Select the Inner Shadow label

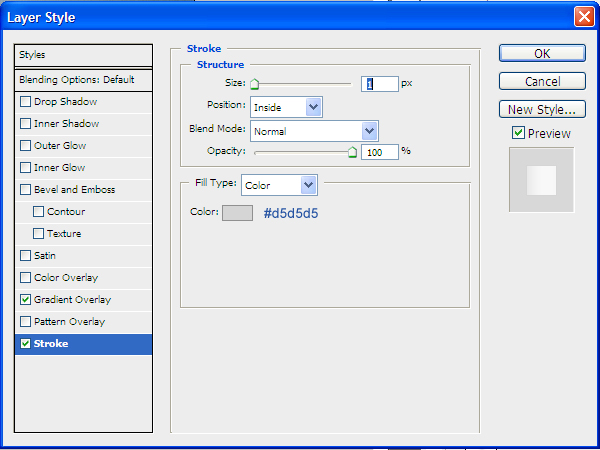tap(67, 124)
